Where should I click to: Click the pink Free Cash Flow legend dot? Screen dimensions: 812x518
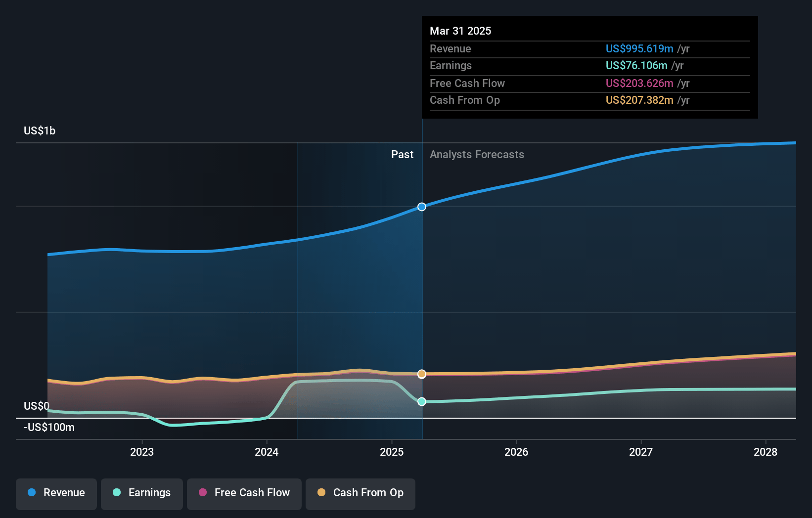coord(203,492)
